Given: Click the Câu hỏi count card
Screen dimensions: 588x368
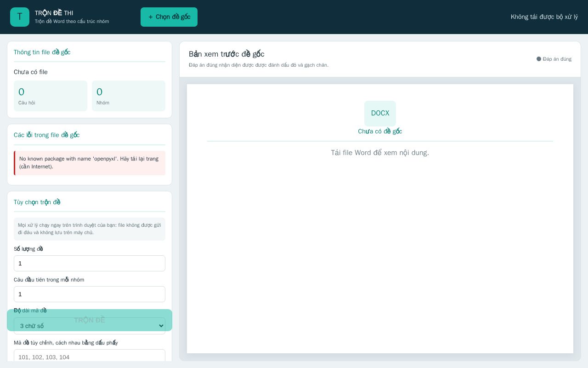Looking at the screenshot, I should 51,96.
